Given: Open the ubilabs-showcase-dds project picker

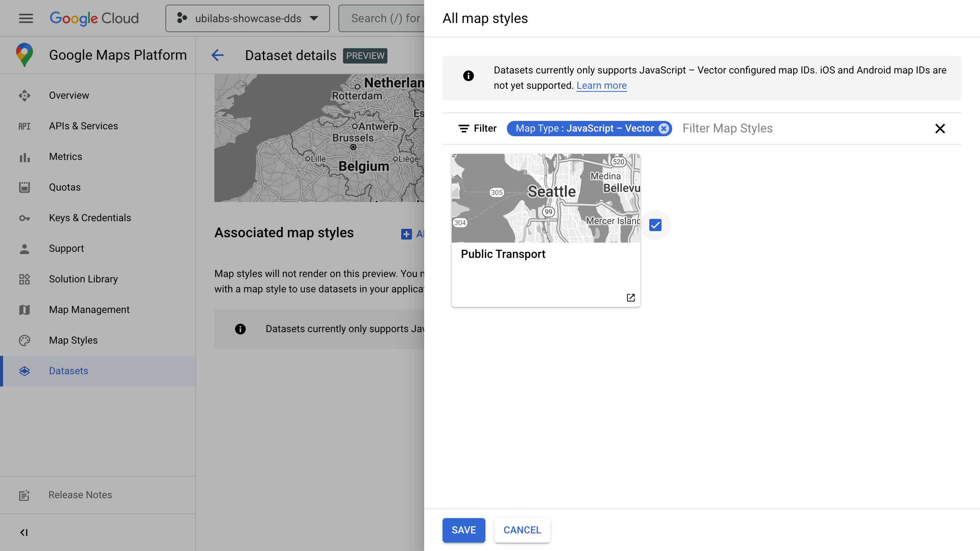Looking at the screenshot, I should 248,18.
